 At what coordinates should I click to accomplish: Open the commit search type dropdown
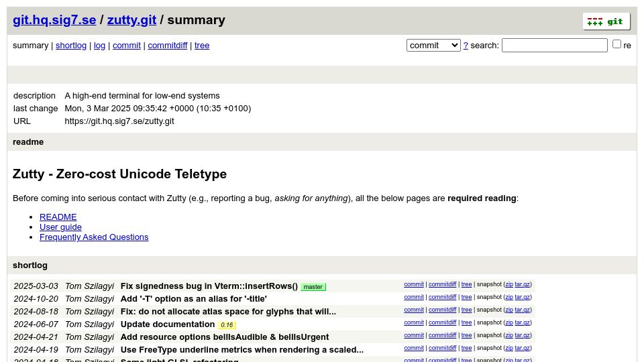click(x=433, y=45)
